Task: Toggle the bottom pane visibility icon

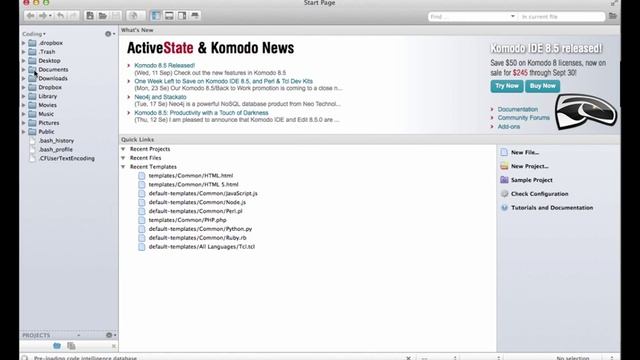Action: pyautogui.click(x=169, y=16)
